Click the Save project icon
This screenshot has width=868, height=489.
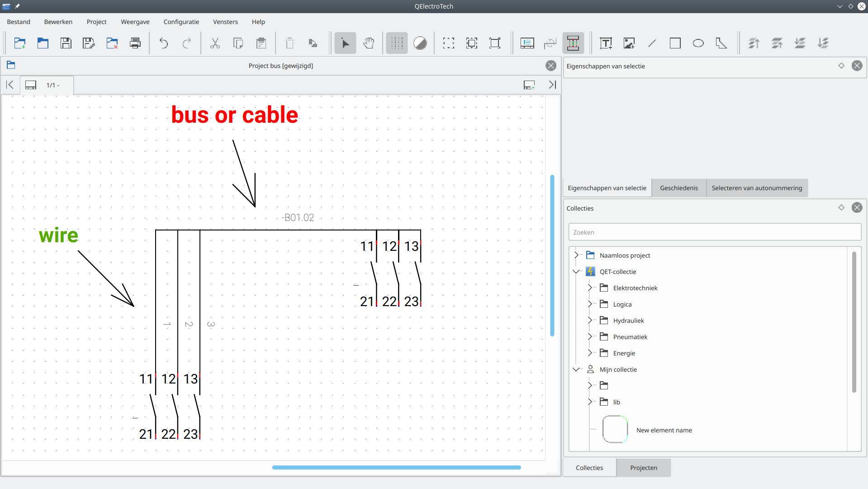pos(66,43)
